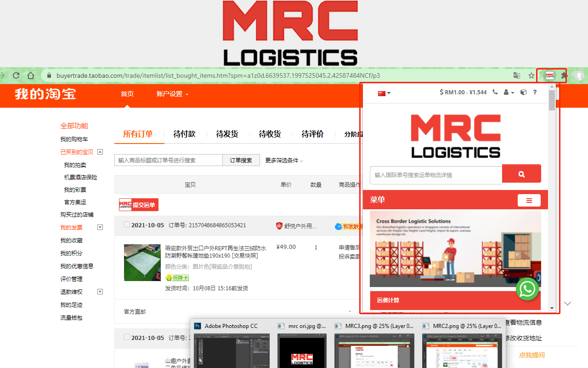Viewport: 588px width, 368px height.
Task: Open 我的收藏 in sidebar
Action: 71,240
